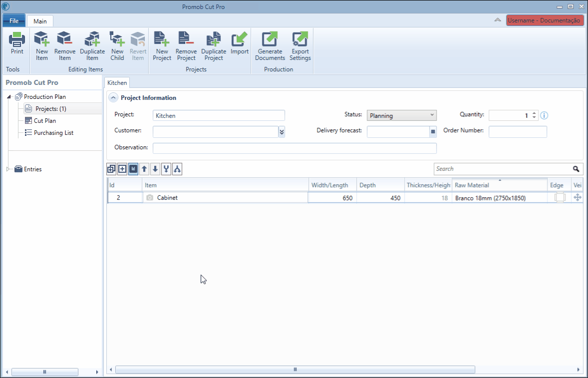Image resolution: width=588 pixels, height=378 pixels.
Task: Sort by the Width/Length column header
Action: (x=332, y=185)
